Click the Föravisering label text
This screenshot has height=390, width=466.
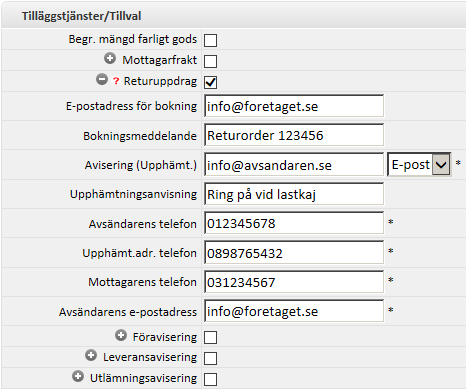tap(165, 337)
